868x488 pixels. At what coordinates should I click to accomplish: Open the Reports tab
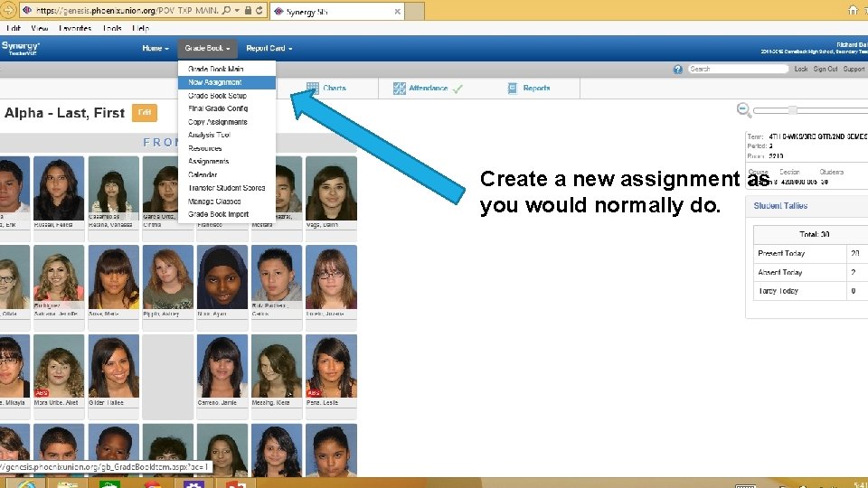point(529,88)
